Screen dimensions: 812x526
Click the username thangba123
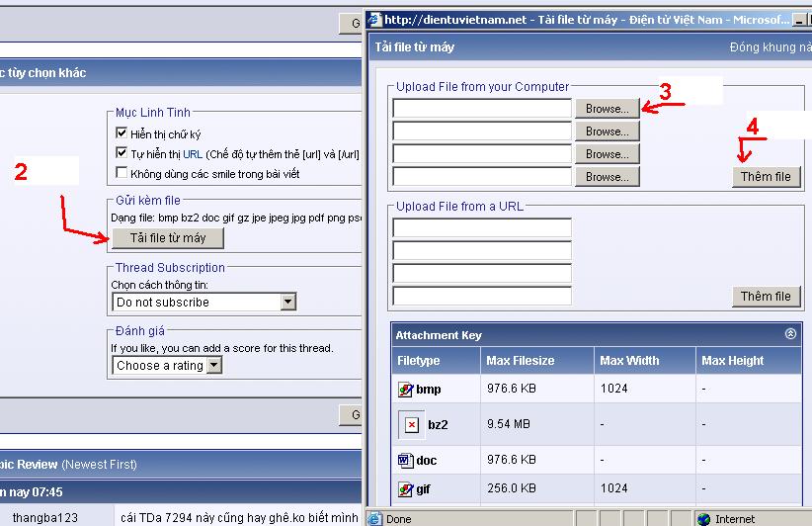(45, 518)
